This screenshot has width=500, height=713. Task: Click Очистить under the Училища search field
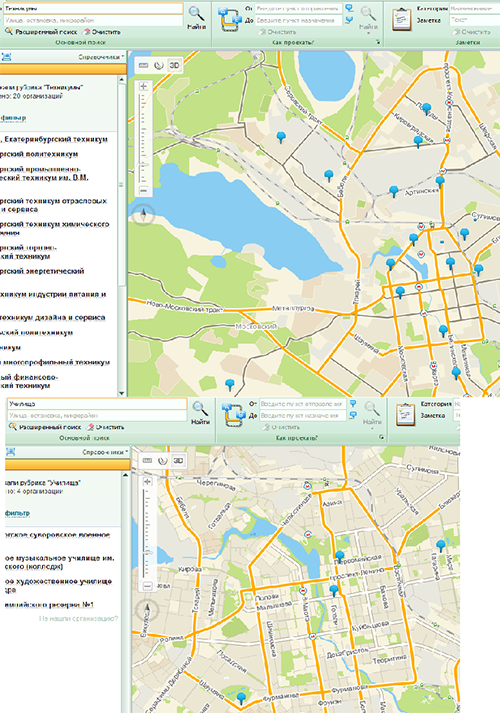pyautogui.click(x=105, y=427)
